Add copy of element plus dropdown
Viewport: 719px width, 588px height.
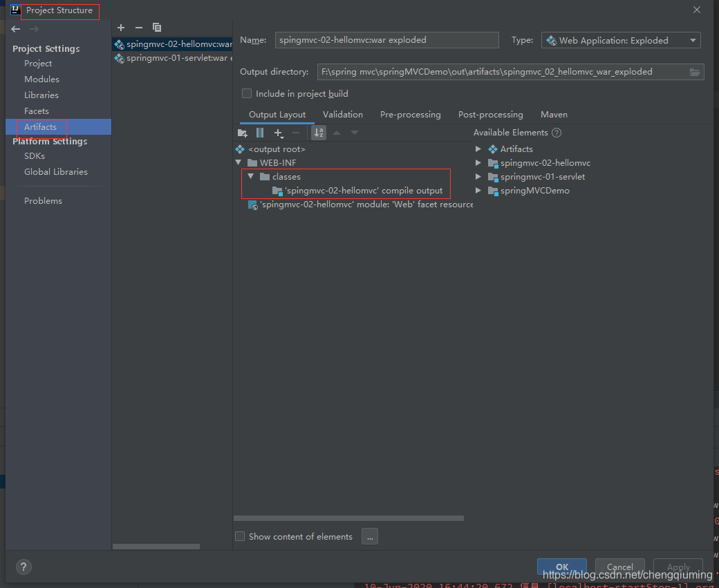click(279, 133)
